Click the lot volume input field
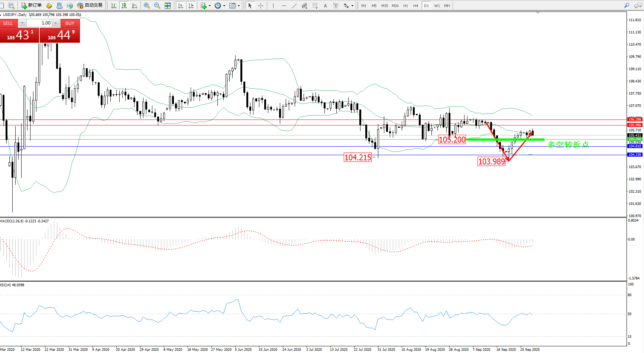 click(39, 23)
